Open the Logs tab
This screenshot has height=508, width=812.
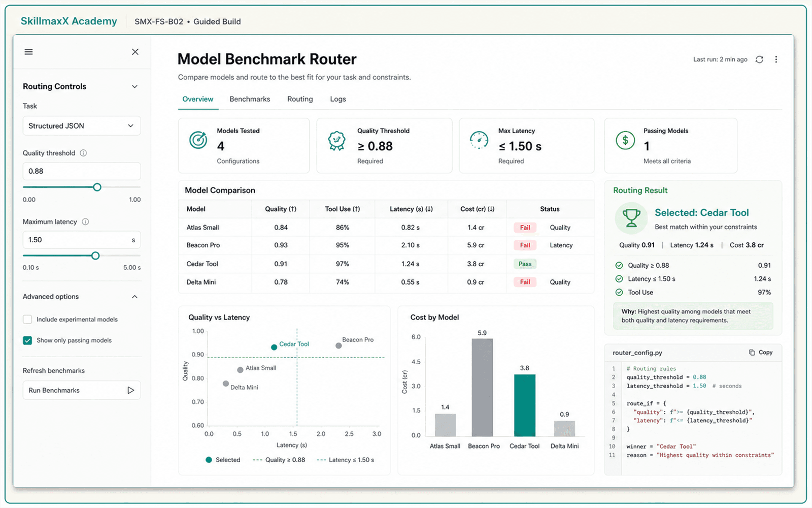[x=338, y=99]
